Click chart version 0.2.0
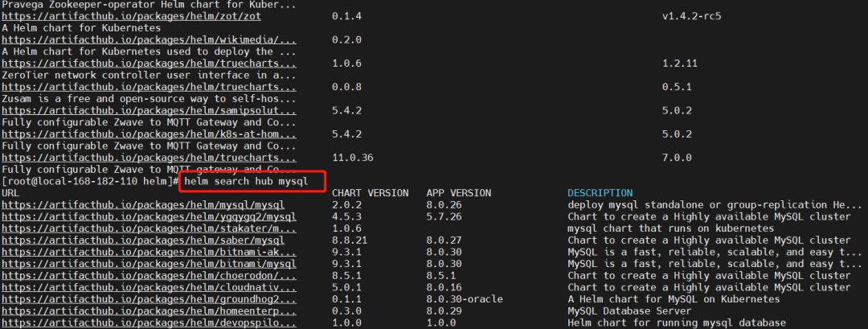This screenshot has width=868, height=329. [x=346, y=40]
